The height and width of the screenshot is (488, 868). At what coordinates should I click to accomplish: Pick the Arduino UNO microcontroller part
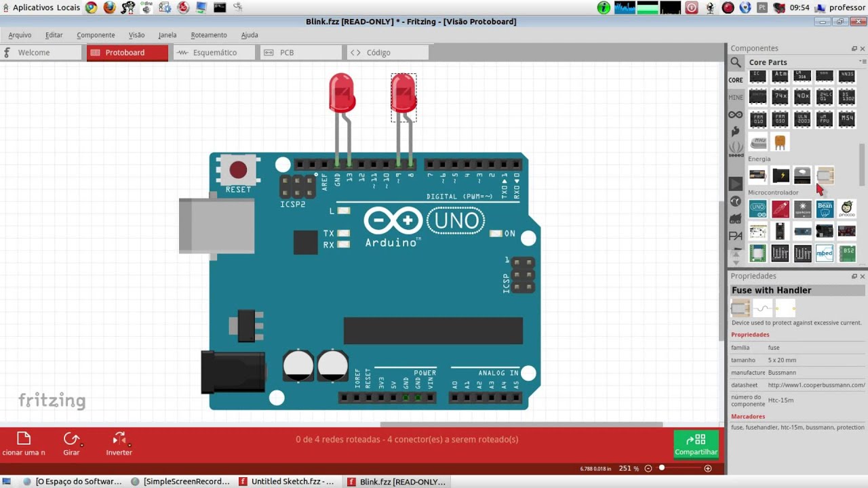pyautogui.click(x=757, y=209)
